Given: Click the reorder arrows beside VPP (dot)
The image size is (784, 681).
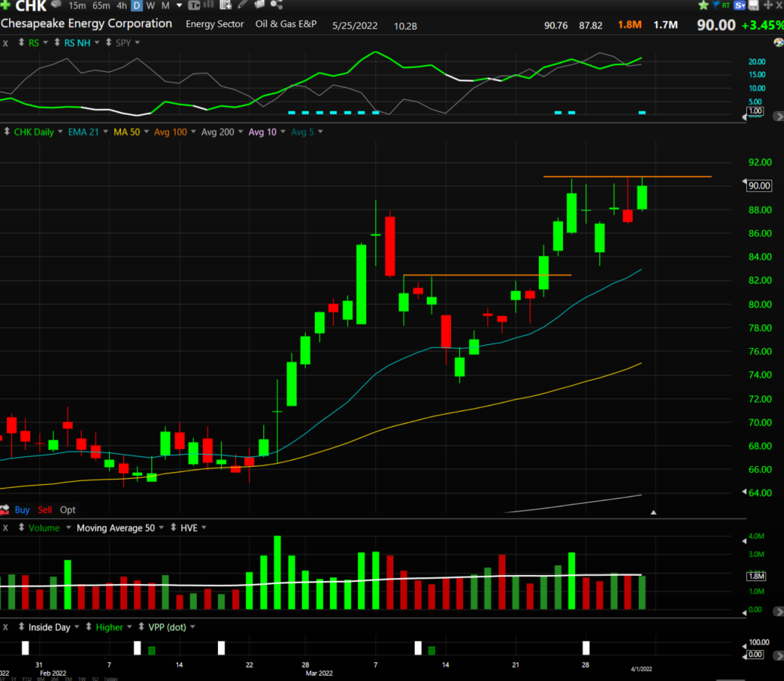Looking at the screenshot, I should 142,627.
